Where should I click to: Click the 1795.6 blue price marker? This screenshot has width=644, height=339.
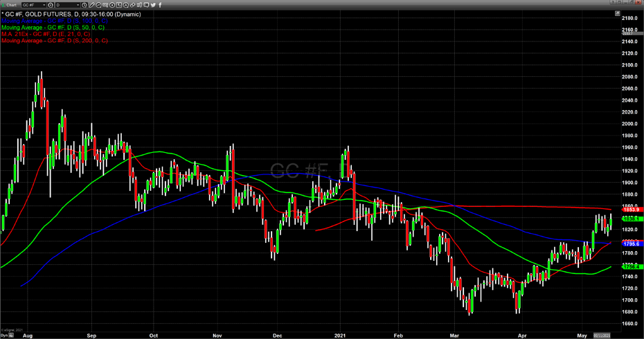click(630, 244)
